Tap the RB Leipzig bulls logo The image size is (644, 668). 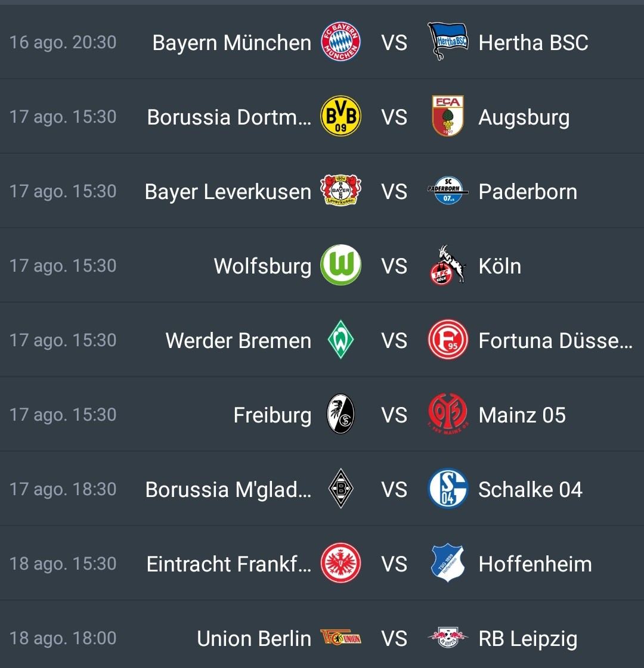click(447, 638)
